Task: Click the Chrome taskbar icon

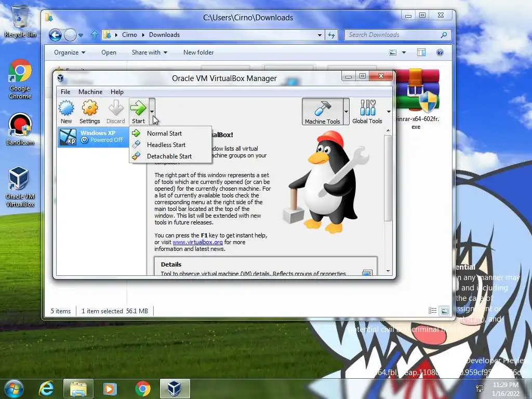Action: coord(143,389)
